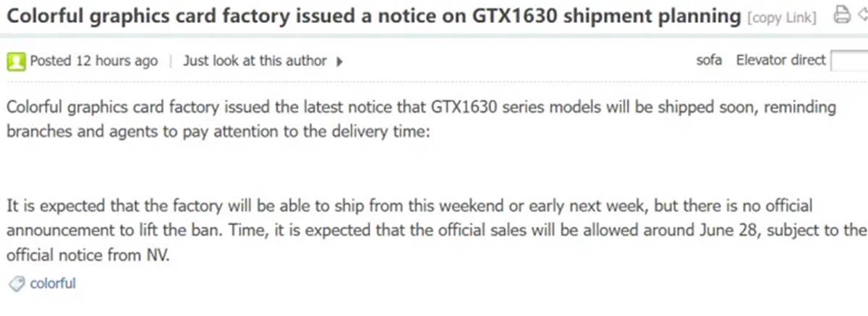Click the green user icon before Posted

[x=16, y=61]
